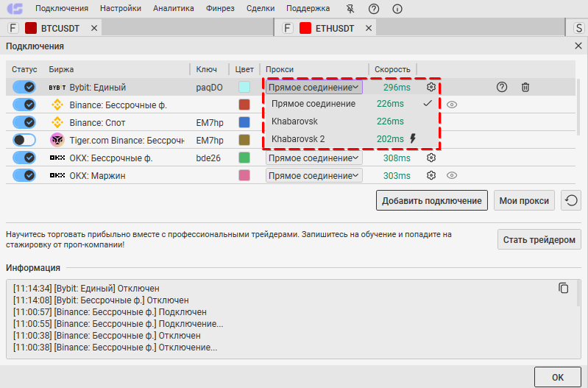
Task: Select Khabarovsk proxy option
Action: (352, 121)
